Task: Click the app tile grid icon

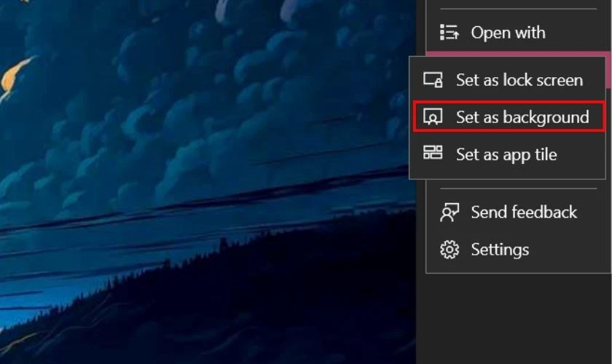Action: [433, 154]
